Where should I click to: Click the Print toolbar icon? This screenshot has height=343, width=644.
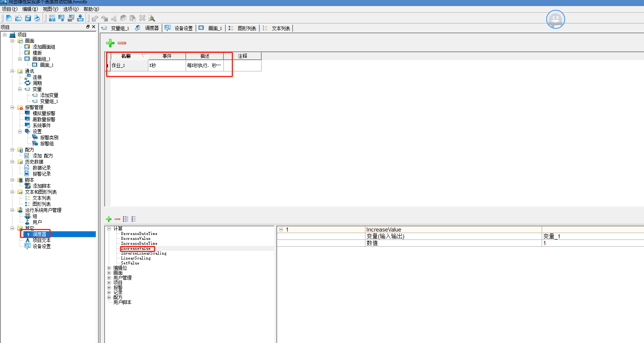tap(37, 18)
